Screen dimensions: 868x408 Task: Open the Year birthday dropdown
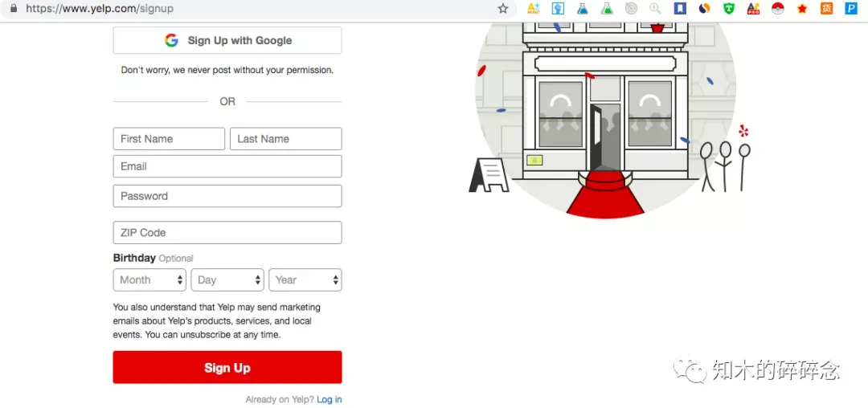[305, 279]
